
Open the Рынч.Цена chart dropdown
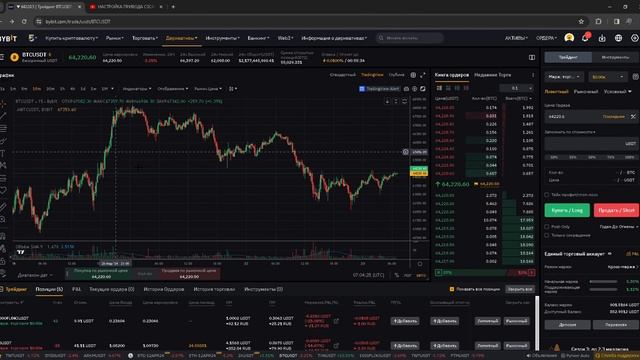click(x=208, y=89)
